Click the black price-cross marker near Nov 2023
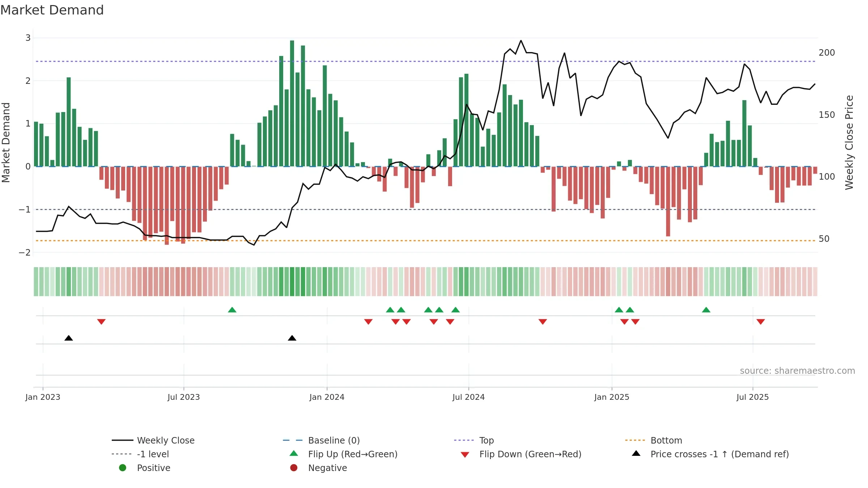The image size is (868, 488). coord(292,338)
